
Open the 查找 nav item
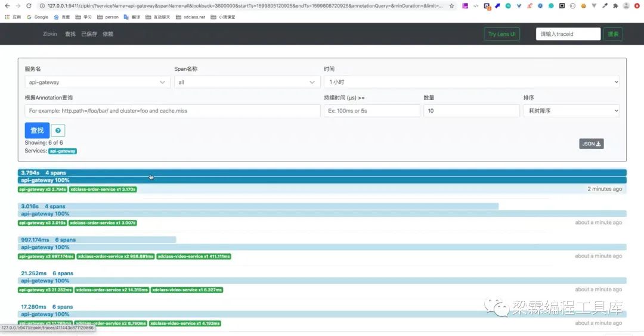click(x=70, y=34)
